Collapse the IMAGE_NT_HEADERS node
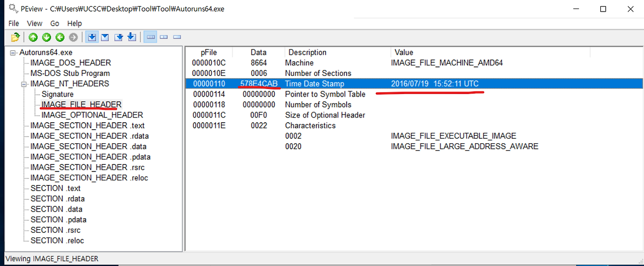The image size is (644, 266). pos(24,84)
